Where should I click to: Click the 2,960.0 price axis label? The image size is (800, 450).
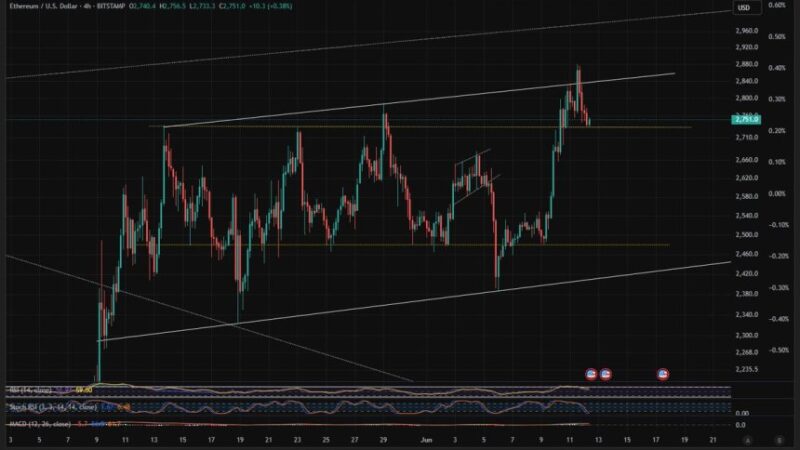pos(747,31)
